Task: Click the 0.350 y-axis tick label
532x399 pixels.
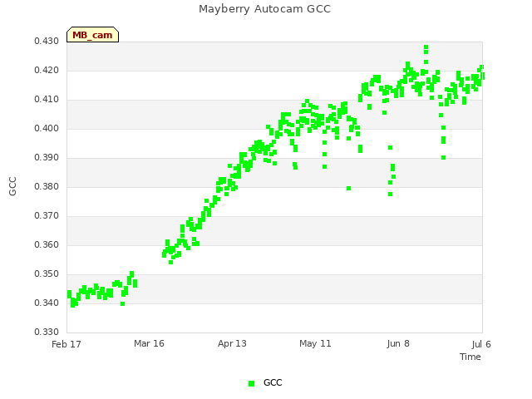Action: click(x=47, y=273)
